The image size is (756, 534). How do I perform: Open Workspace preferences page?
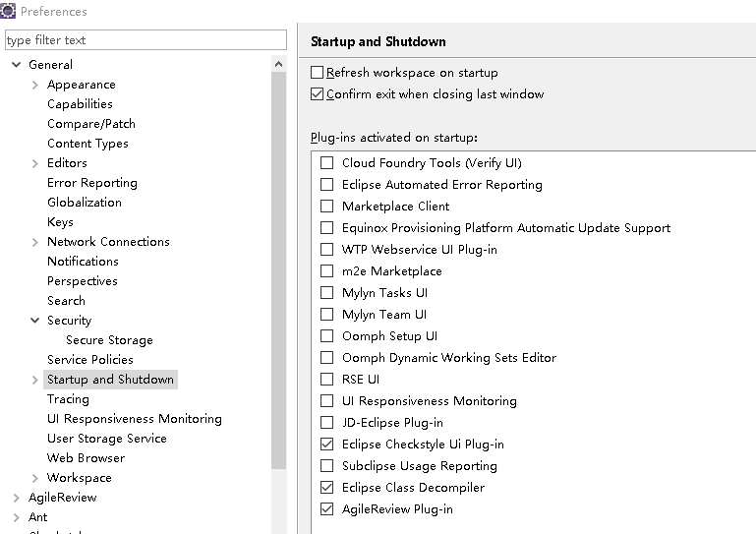[79, 478]
